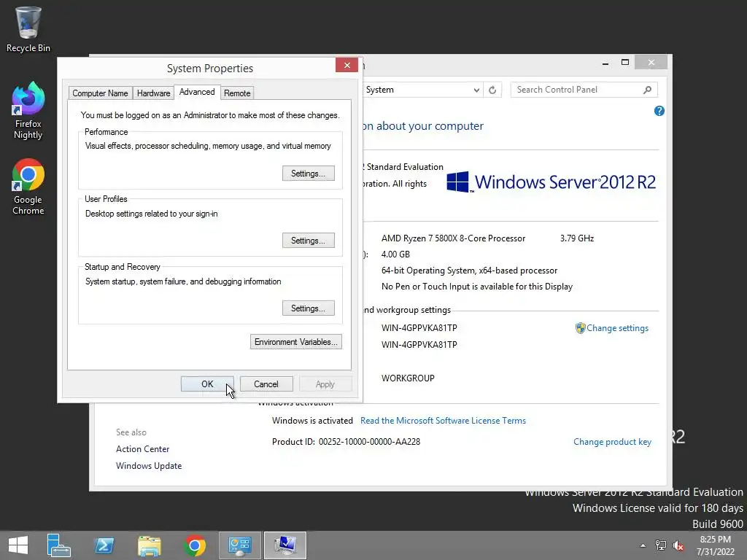Click the Windows Server 2012 R2 logo

(551, 182)
